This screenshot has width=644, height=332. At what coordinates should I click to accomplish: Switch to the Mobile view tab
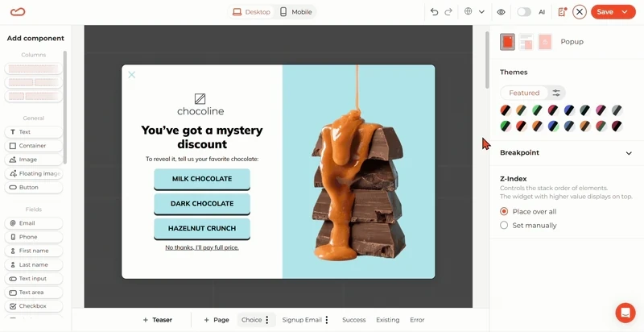(295, 12)
